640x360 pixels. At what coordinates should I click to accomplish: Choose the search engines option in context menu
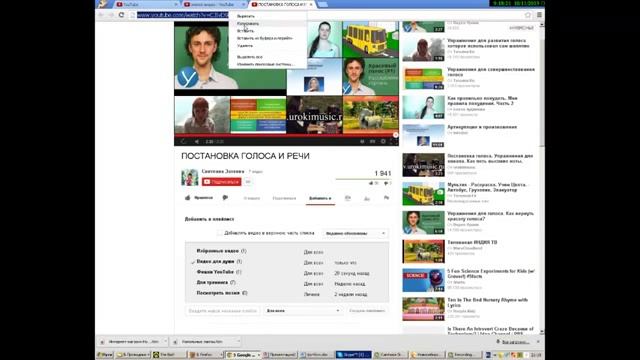(266, 64)
